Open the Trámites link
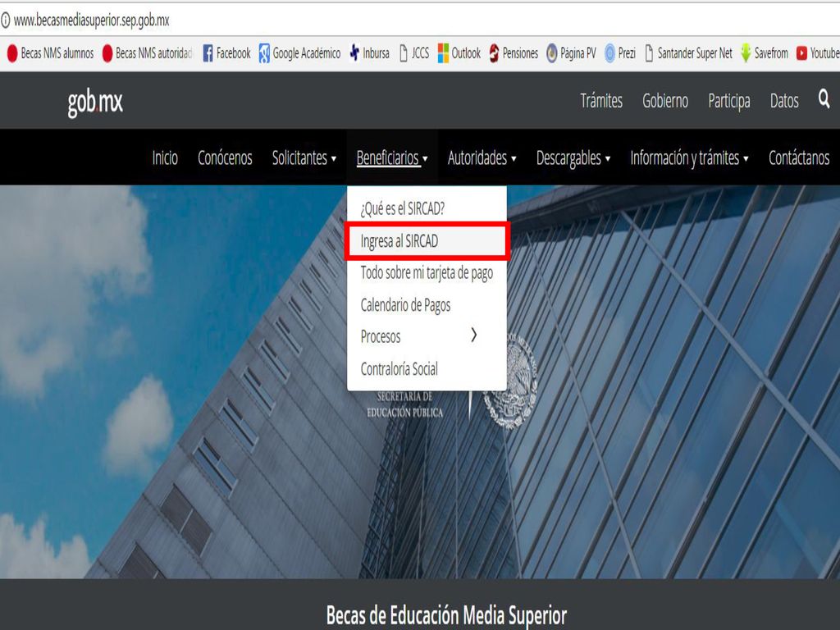The height and width of the screenshot is (630, 840). click(601, 101)
